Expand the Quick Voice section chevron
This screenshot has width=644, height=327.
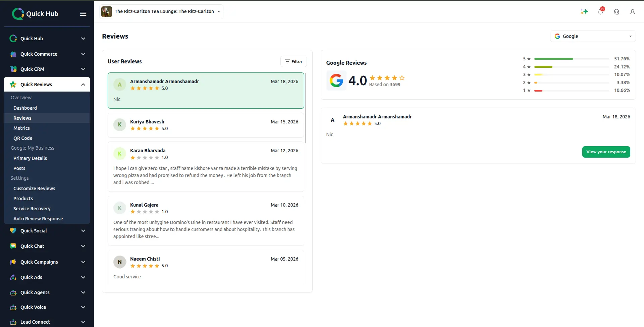(83, 307)
